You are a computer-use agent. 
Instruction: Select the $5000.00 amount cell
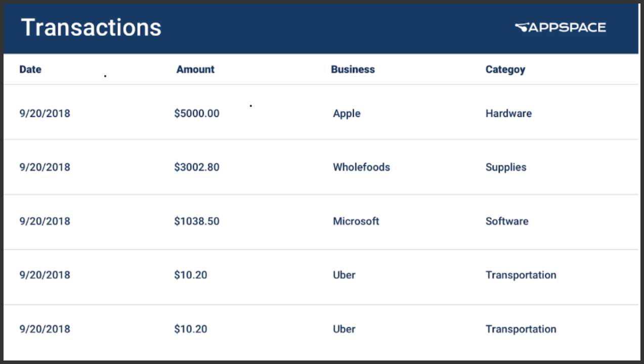pos(197,113)
